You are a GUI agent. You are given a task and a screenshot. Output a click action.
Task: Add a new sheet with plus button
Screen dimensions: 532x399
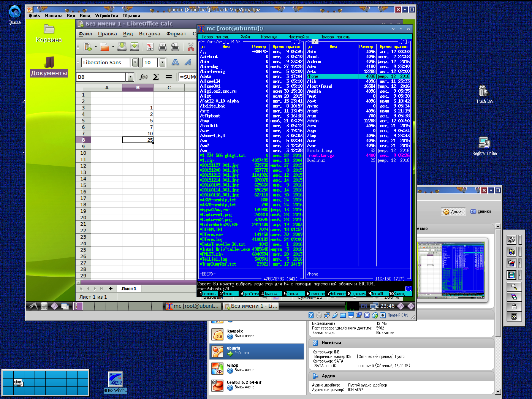[x=111, y=288]
